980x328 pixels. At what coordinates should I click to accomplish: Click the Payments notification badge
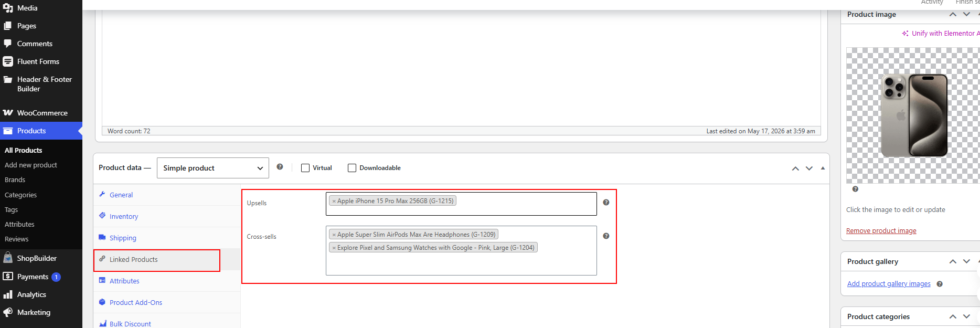coord(56,277)
